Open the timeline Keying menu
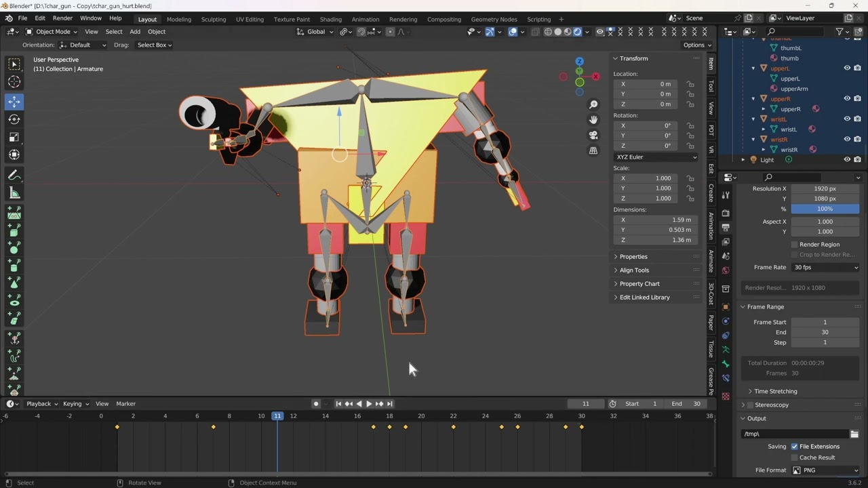Image resolution: width=868 pixels, height=488 pixels. [75, 404]
